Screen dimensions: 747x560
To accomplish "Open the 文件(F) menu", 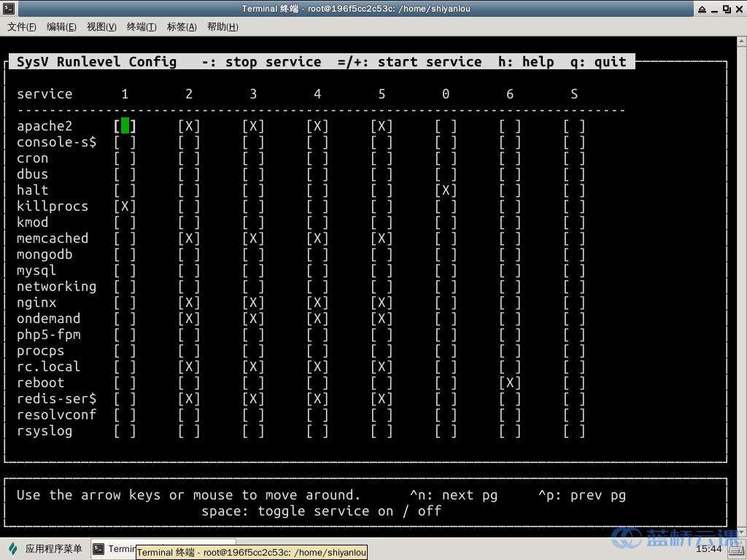I will (22, 27).
